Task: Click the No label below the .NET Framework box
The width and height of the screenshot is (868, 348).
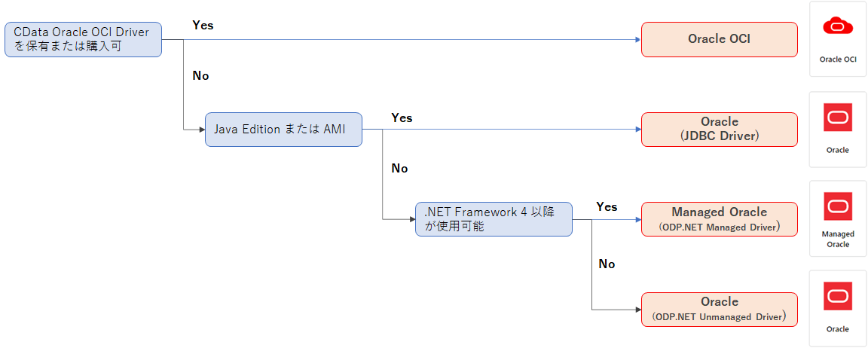Action: [607, 264]
